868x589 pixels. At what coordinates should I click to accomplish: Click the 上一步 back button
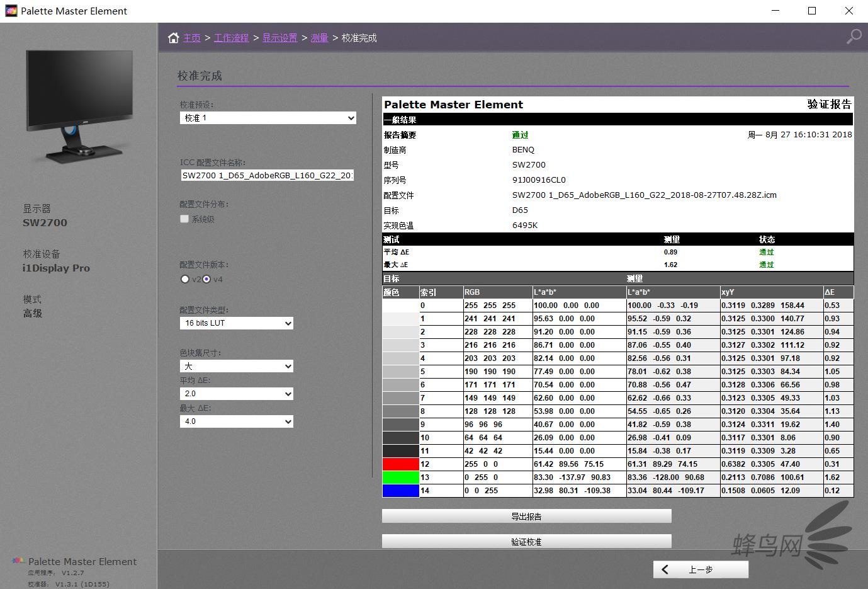701,569
